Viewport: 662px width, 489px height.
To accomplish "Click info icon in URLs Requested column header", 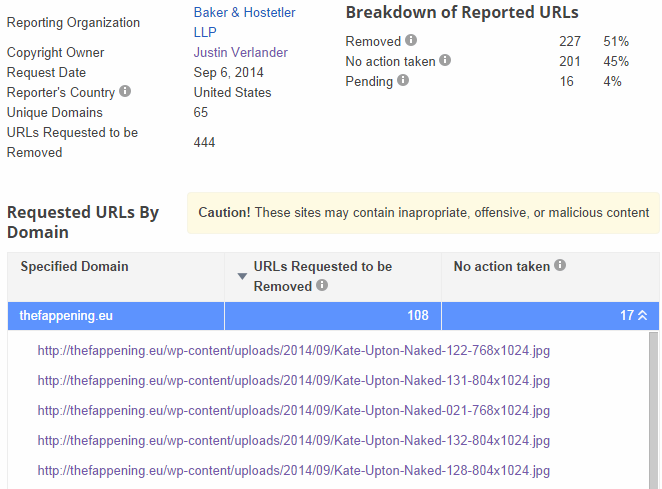I will pos(322,285).
